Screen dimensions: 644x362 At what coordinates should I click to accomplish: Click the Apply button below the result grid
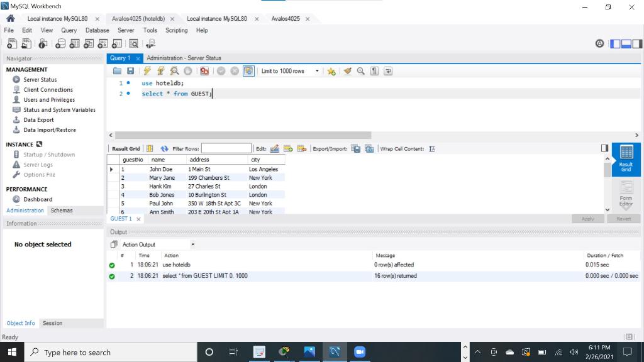click(587, 219)
